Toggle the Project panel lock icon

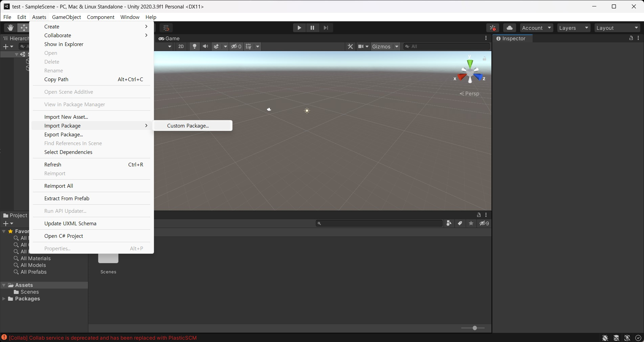click(479, 215)
